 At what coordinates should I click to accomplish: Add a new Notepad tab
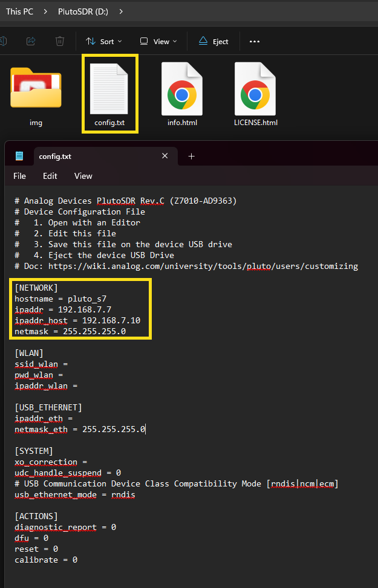(x=192, y=156)
